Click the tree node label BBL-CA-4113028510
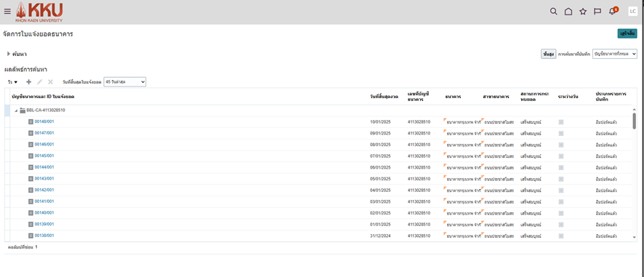Image resolution: width=644 pixels, height=277 pixels. [46, 110]
